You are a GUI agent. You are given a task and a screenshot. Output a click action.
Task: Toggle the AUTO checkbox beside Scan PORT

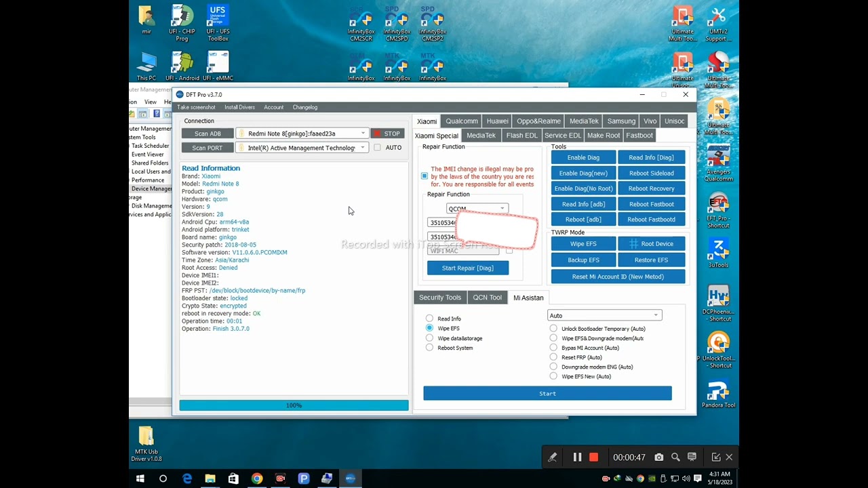[378, 148]
